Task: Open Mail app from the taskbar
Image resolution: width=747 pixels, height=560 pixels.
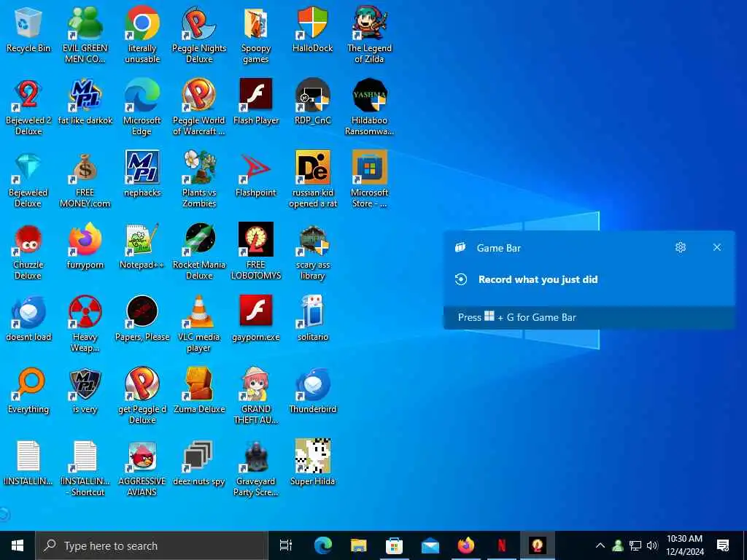Action: pos(430,545)
